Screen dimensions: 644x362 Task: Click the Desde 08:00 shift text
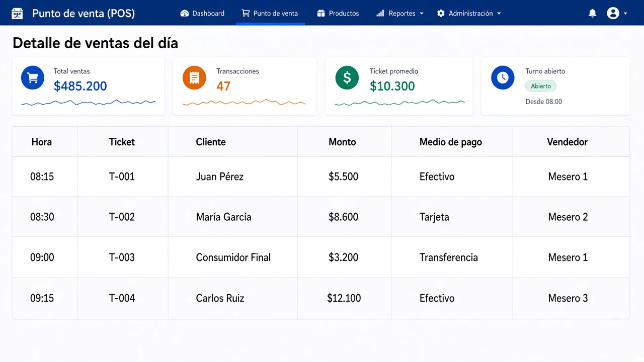pyautogui.click(x=544, y=102)
